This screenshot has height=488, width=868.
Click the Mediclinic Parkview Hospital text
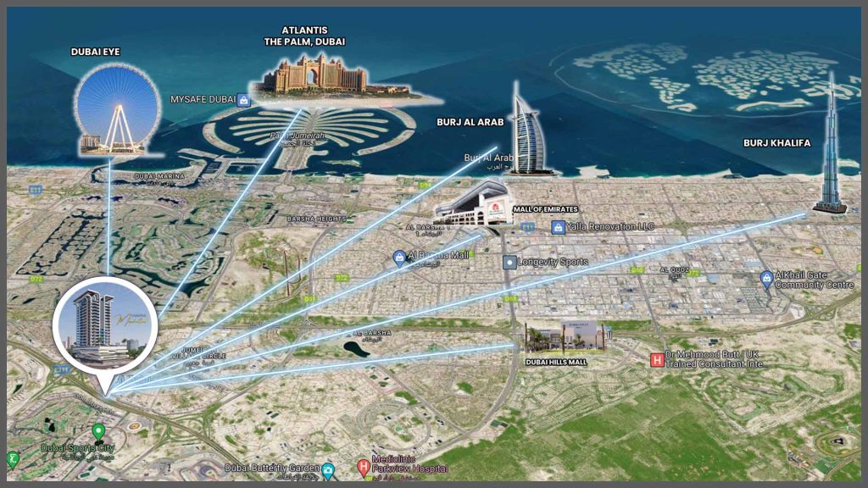pos(409,464)
